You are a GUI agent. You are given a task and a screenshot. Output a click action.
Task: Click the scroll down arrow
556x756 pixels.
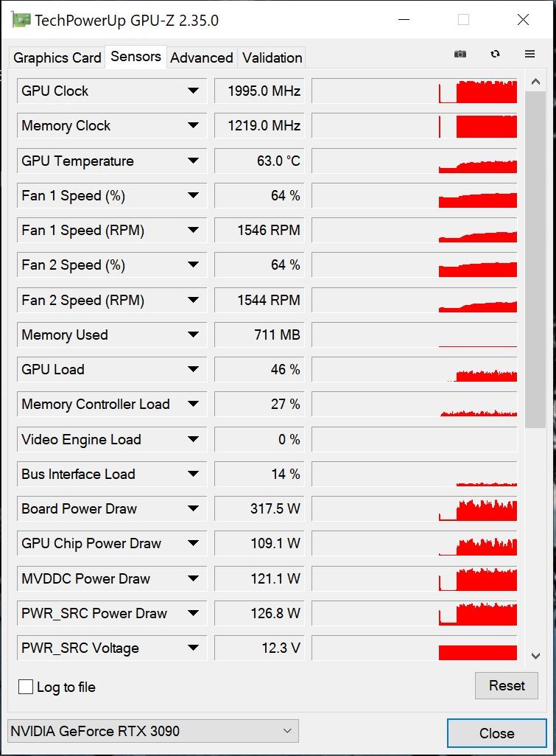pos(535,656)
